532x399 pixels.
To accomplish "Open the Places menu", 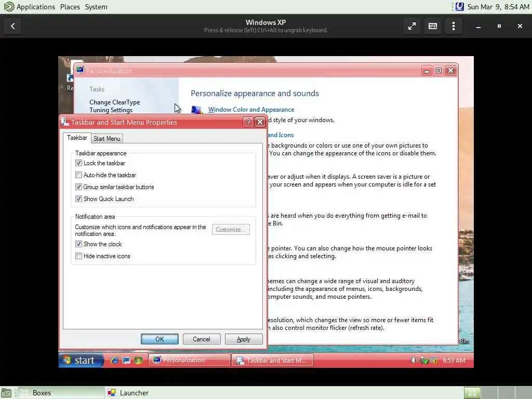I will point(70,7).
